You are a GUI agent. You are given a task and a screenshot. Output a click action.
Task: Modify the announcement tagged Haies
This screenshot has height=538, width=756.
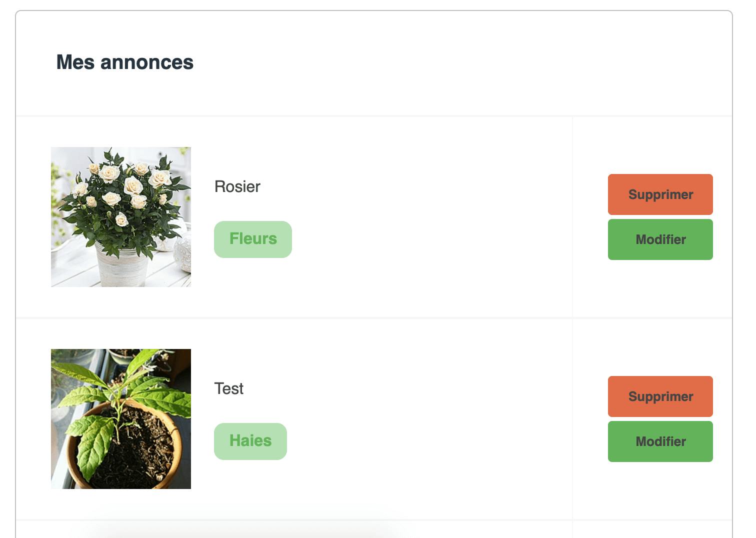[x=660, y=441]
